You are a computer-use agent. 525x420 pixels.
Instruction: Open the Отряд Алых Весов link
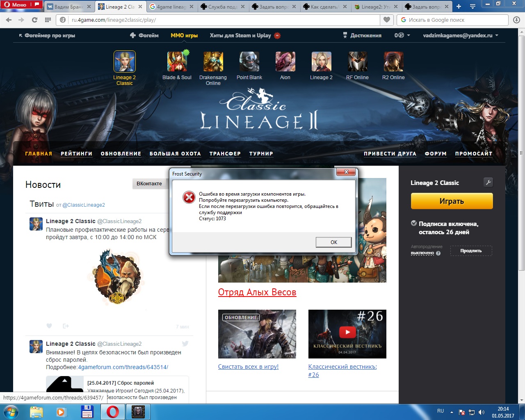[257, 292]
